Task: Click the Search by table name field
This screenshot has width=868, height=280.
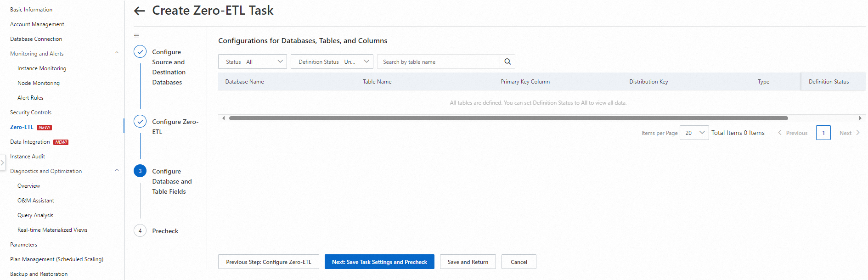Action: click(439, 62)
